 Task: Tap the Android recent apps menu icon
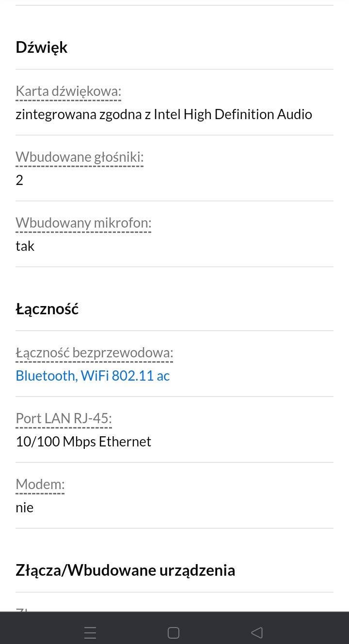90,632
